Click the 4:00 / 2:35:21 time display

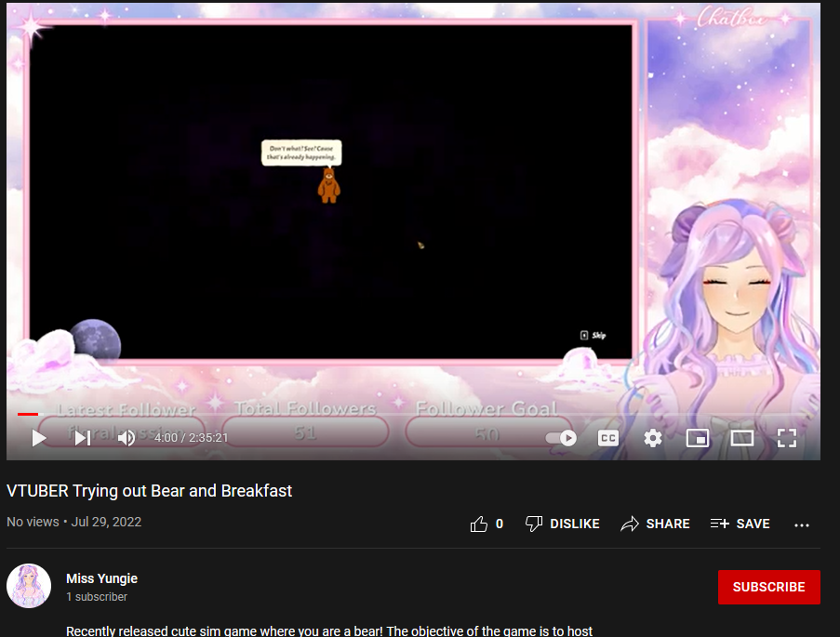(192, 438)
